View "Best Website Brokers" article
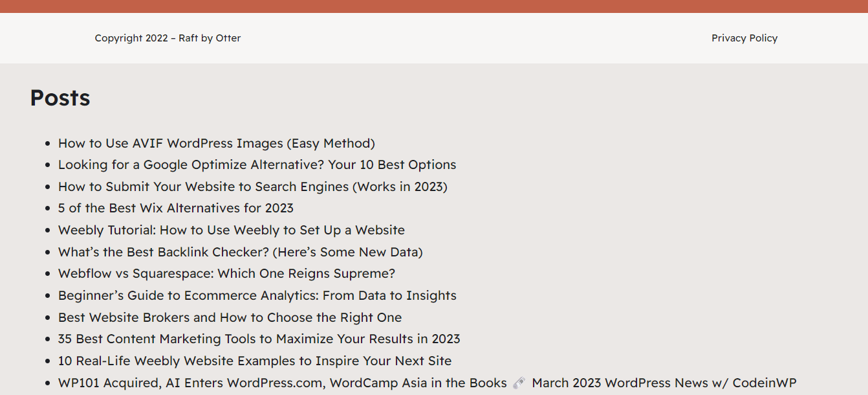Viewport: 868px width, 395px height. (x=230, y=317)
